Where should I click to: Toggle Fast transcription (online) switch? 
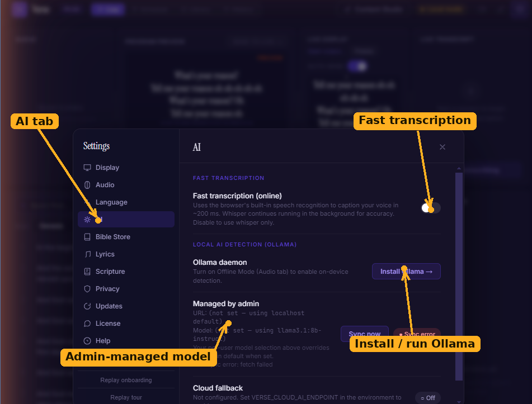[431, 208]
